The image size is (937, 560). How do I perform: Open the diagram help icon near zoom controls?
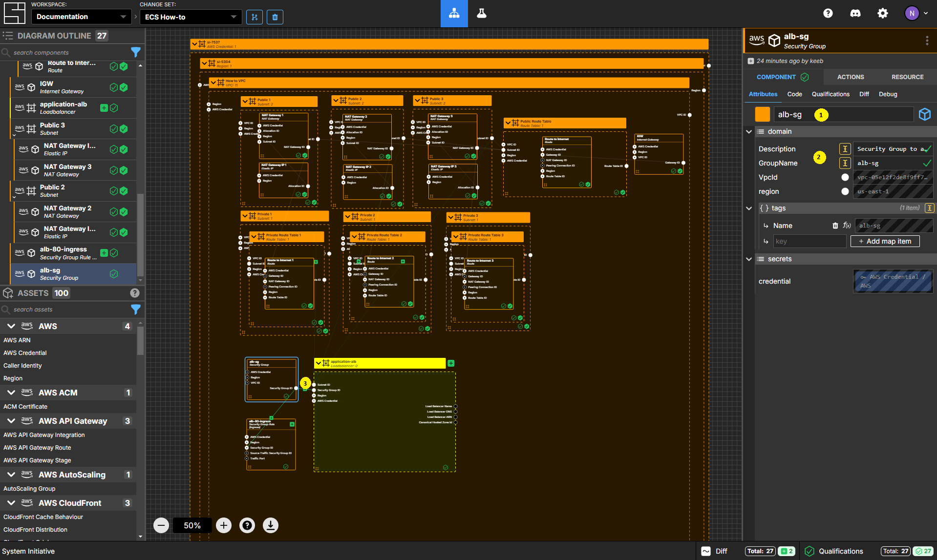pyautogui.click(x=247, y=525)
